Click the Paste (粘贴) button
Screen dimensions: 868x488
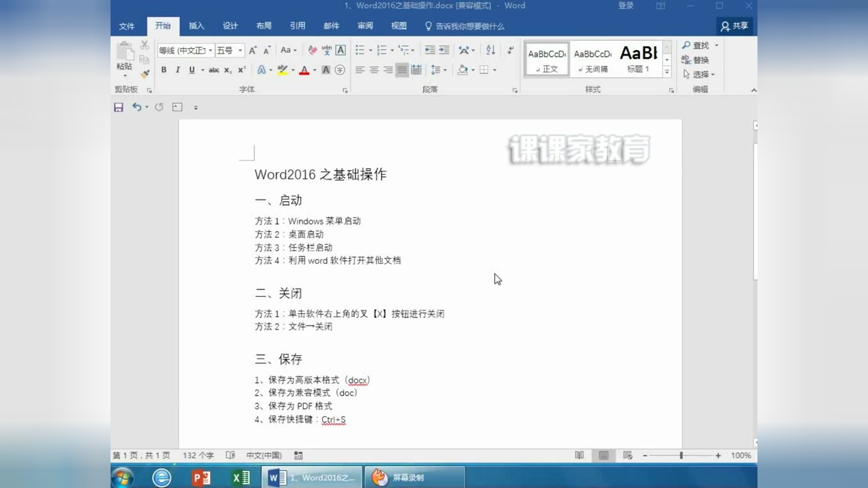point(125,60)
